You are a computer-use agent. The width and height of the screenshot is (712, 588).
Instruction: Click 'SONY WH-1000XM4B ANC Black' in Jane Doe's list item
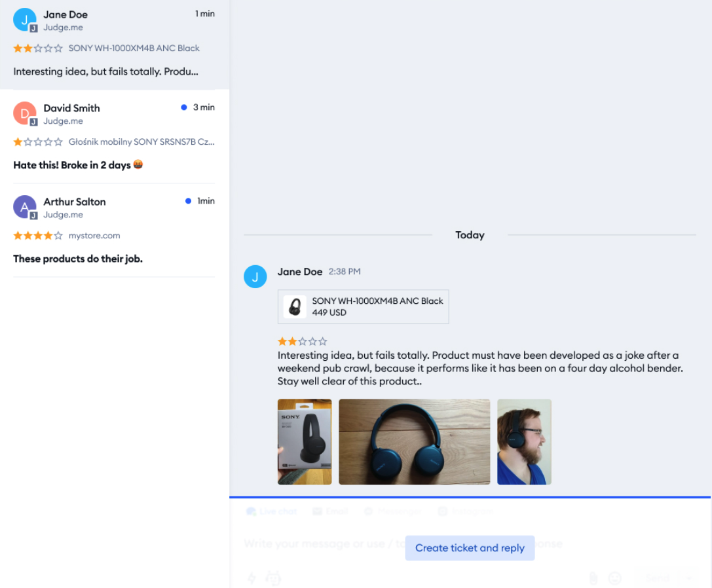(134, 48)
